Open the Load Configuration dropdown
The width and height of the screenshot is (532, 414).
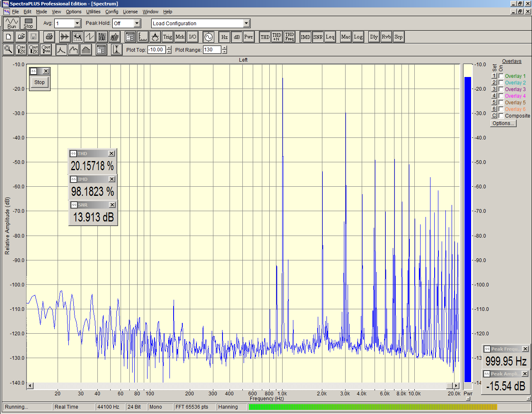pos(247,24)
